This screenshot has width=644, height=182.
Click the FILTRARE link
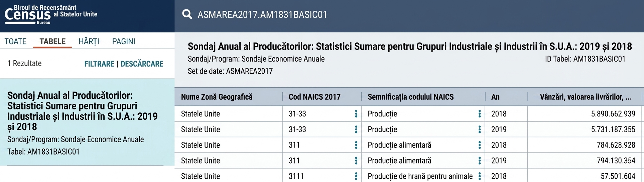pos(99,64)
